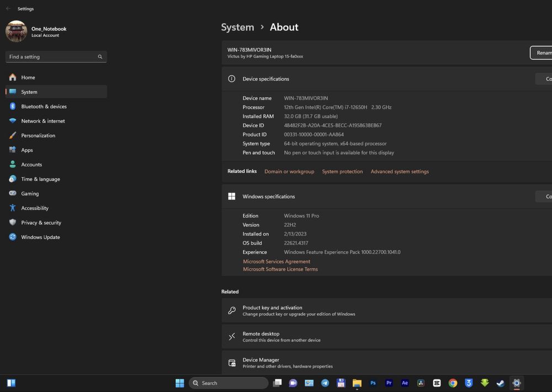The height and width of the screenshot is (392, 552).
Task: Open the Apps settings category
Action: pyautogui.click(x=56, y=150)
